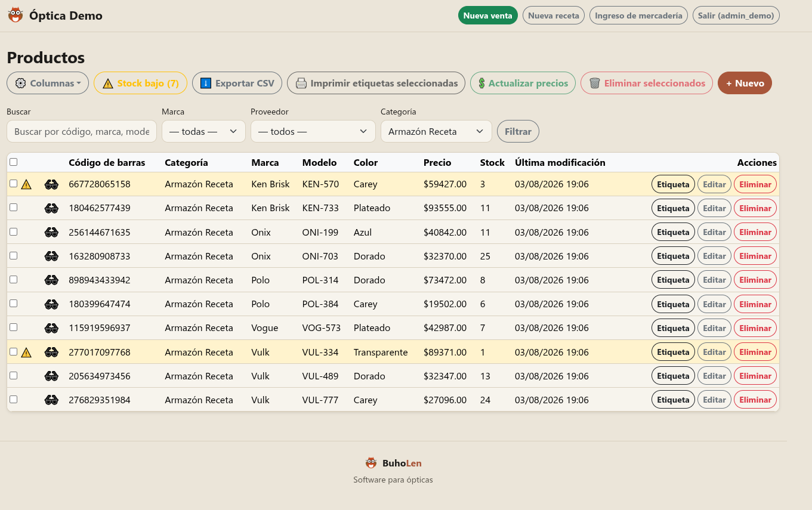Click Eliminar on the VUL-777 row
Screen dimensions: 812x510
(x=755, y=400)
